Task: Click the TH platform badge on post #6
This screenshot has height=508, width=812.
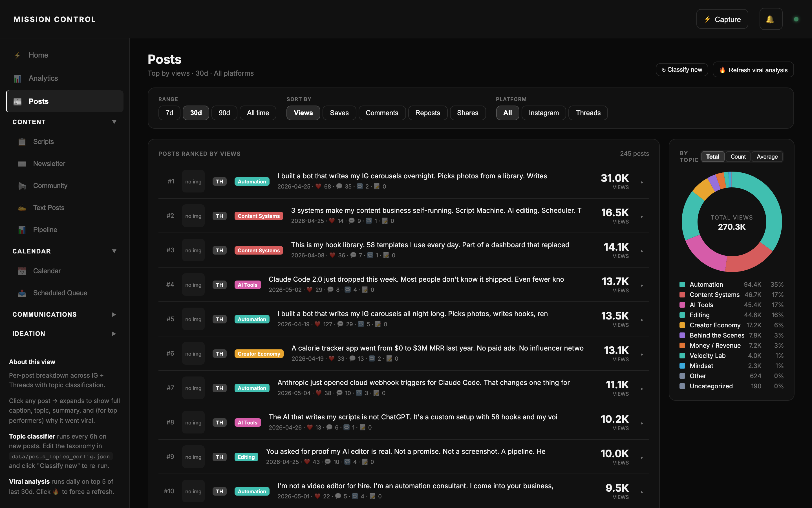Action: pos(219,353)
